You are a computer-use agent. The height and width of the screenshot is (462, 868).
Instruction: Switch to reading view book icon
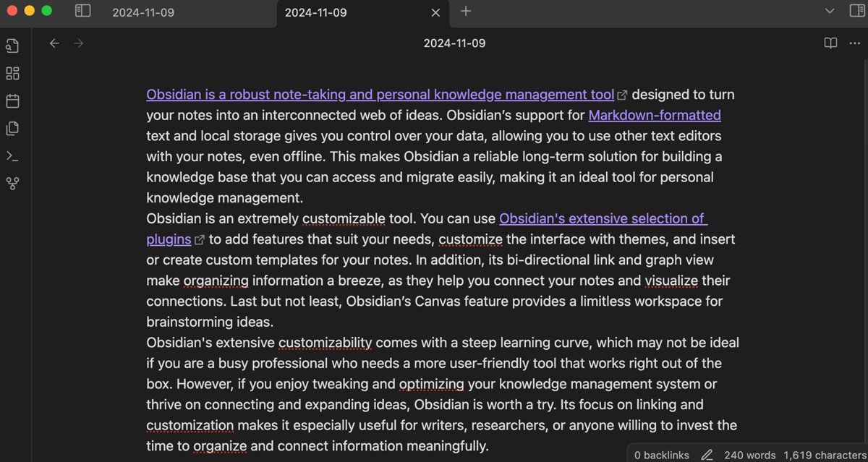point(830,43)
